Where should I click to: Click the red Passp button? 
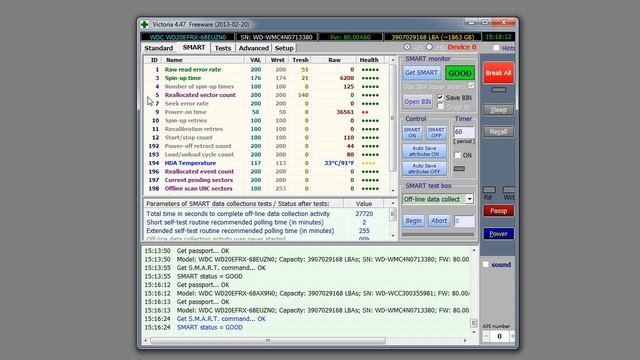click(x=498, y=211)
